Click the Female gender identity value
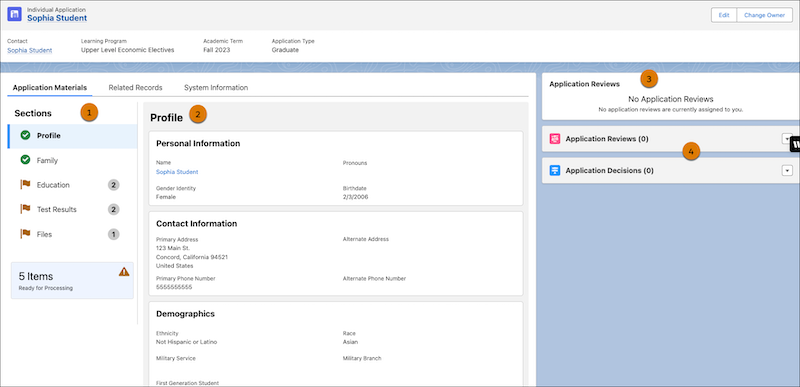Screen dimensions: 800x387 pyautogui.click(x=166, y=197)
